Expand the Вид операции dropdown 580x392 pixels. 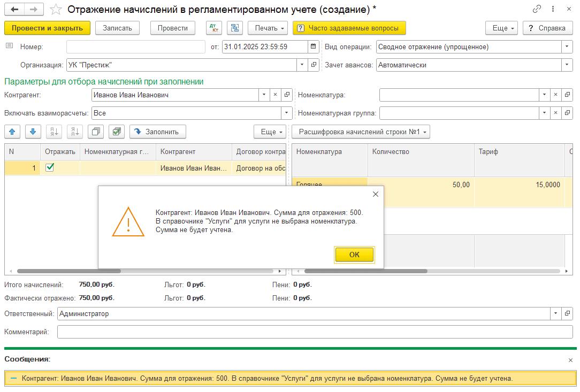coord(567,47)
